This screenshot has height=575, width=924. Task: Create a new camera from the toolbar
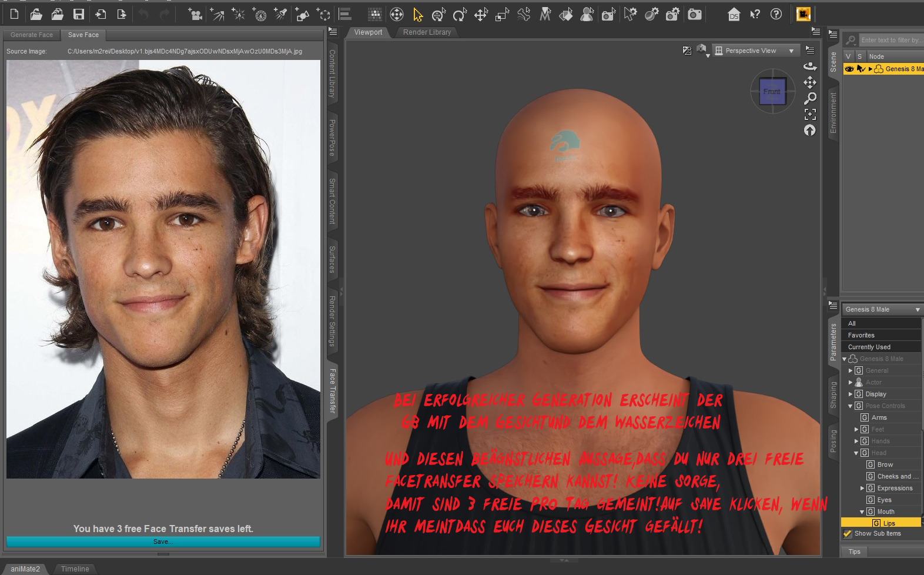tap(195, 14)
